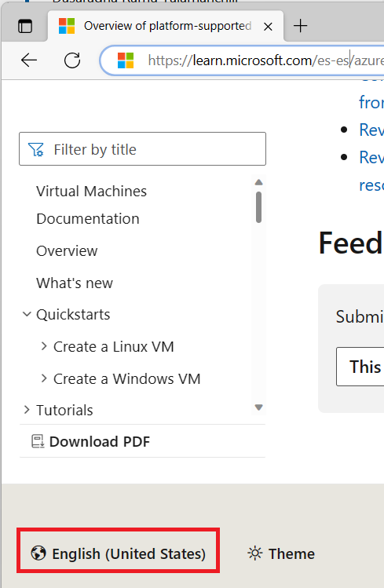
Task: Click the table of contents scrollbar thumb
Action: (x=258, y=207)
